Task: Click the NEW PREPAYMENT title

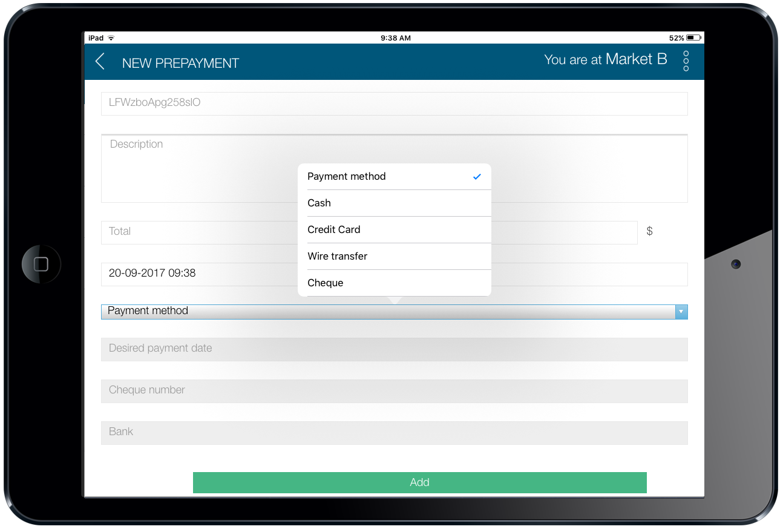Action: [x=180, y=63]
